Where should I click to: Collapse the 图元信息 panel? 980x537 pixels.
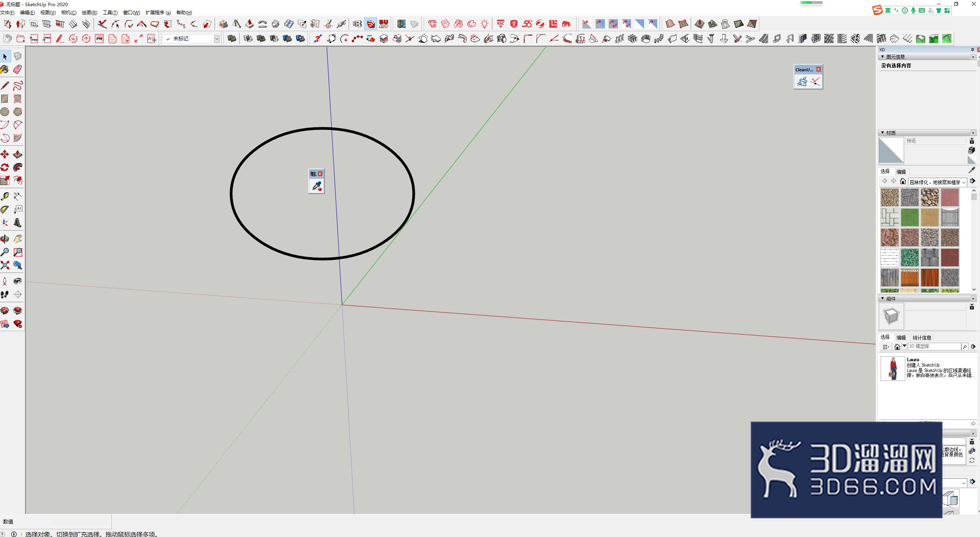(883, 57)
